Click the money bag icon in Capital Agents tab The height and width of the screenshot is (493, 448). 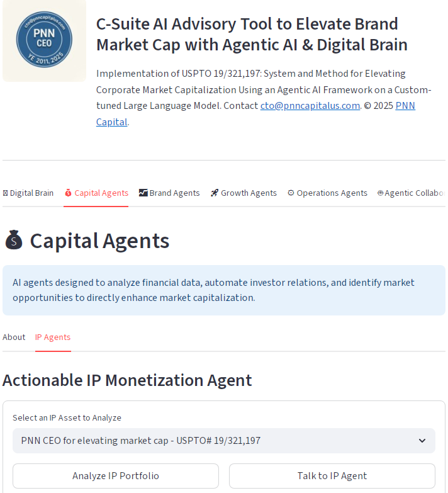pyautogui.click(x=68, y=193)
